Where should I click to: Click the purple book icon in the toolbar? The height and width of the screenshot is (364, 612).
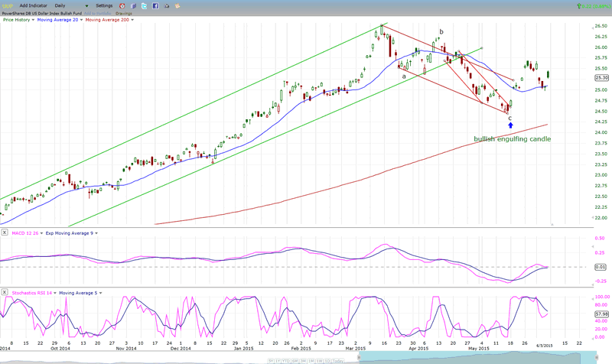click(132, 5)
